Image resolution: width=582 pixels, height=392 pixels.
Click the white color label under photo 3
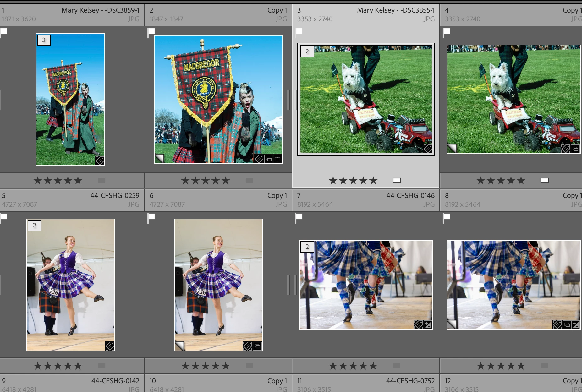pos(397,180)
